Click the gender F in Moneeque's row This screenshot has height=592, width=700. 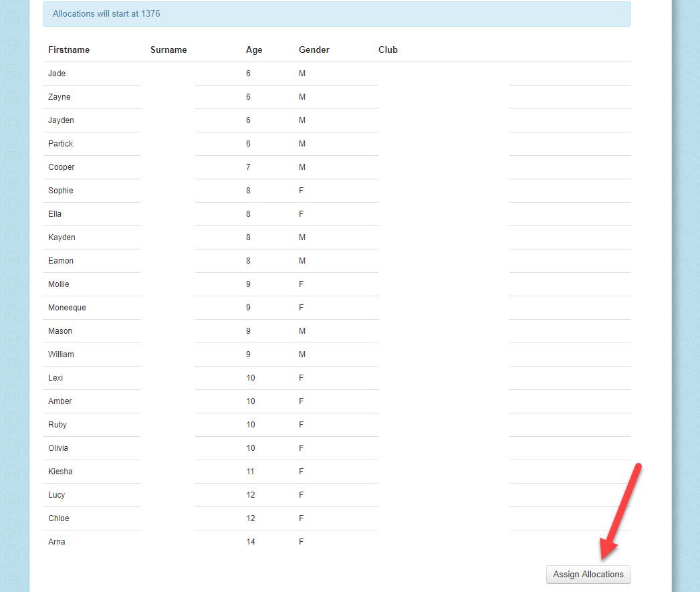pos(302,308)
